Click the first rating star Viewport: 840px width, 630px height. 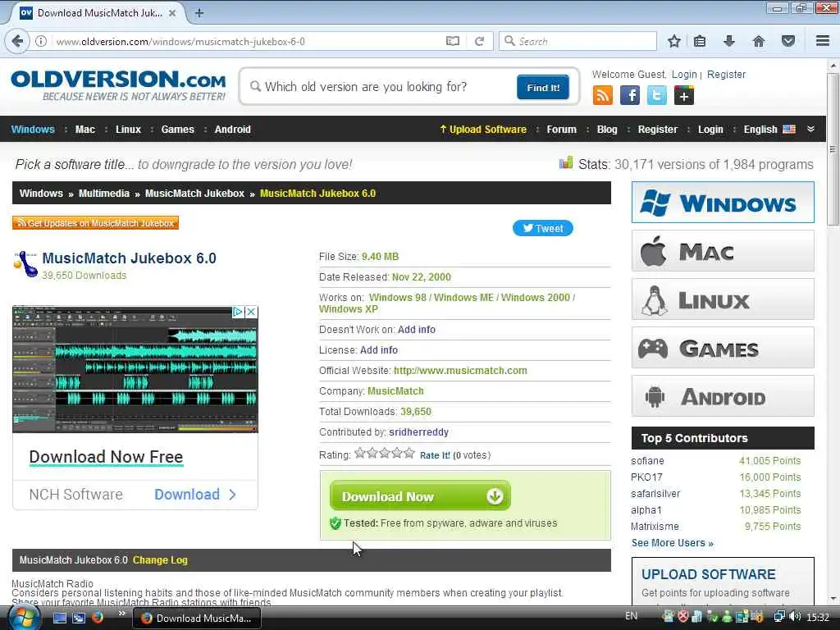pos(359,453)
